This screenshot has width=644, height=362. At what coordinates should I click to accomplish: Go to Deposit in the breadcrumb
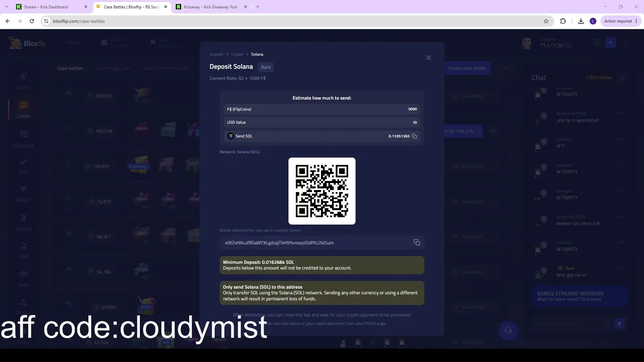coord(216,54)
